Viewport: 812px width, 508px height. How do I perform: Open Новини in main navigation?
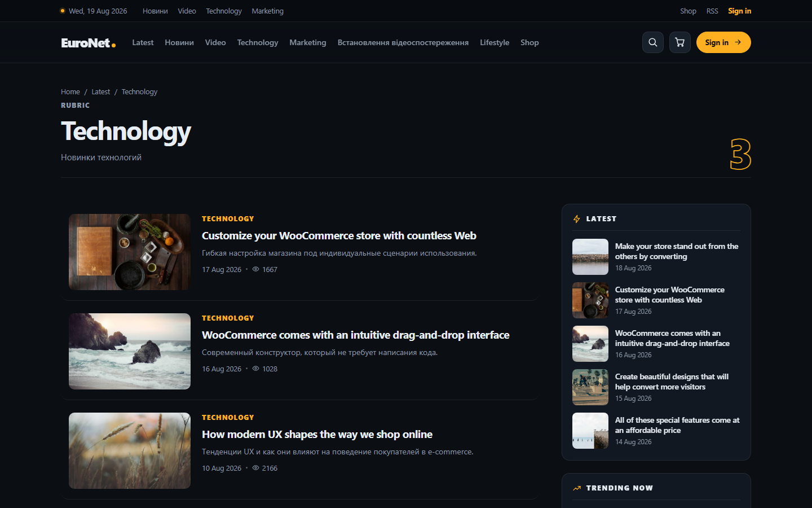click(179, 42)
